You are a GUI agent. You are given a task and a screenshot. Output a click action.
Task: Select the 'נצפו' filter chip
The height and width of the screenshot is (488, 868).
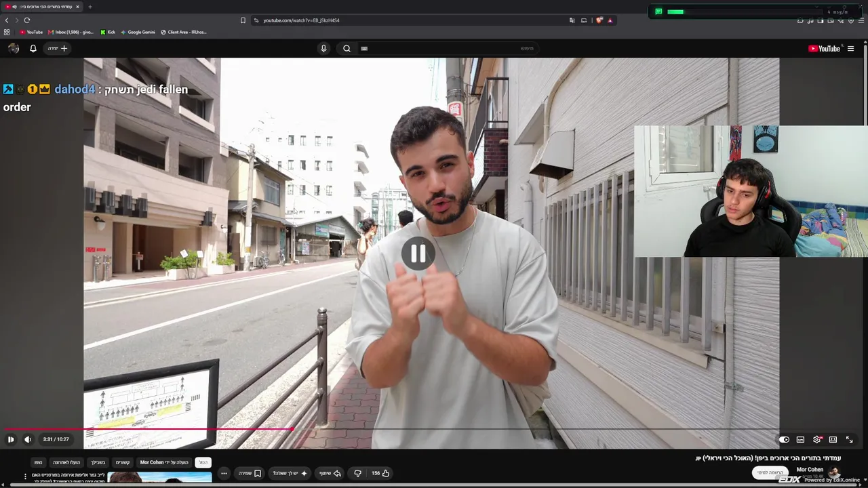tap(38, 462)
